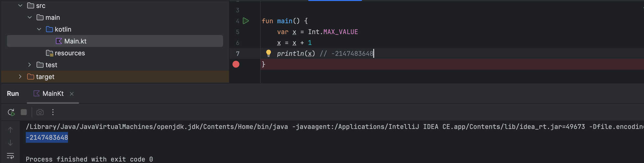Collapse the kotlin folder chevron
This screenshot has width=644, height=163.
39,29
